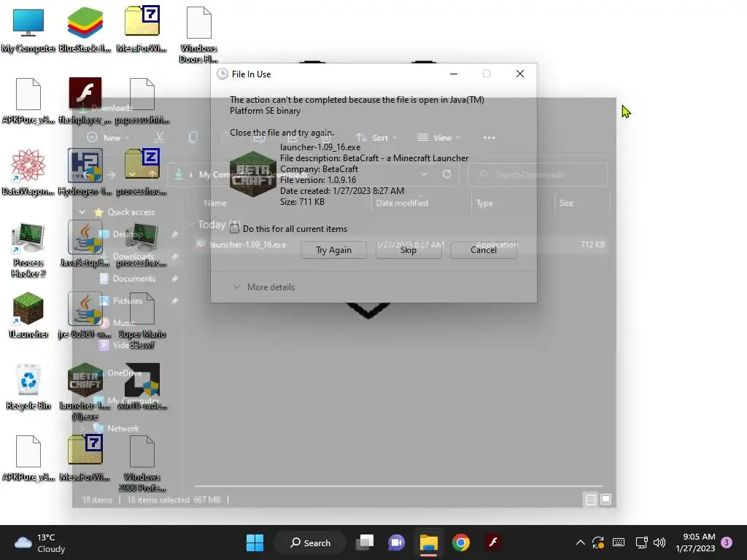Select Hydrogen installer desktop icon
The width and height of the screenshot is (747, 560).
coord(85,172)
